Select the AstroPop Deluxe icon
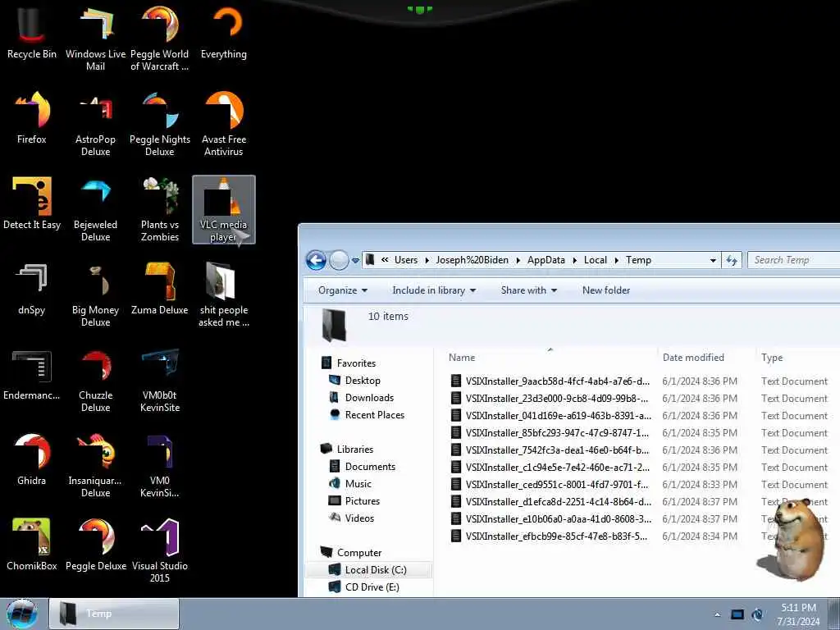The height and width of the screenshot is (630, 840). click(x=95, y=124)
